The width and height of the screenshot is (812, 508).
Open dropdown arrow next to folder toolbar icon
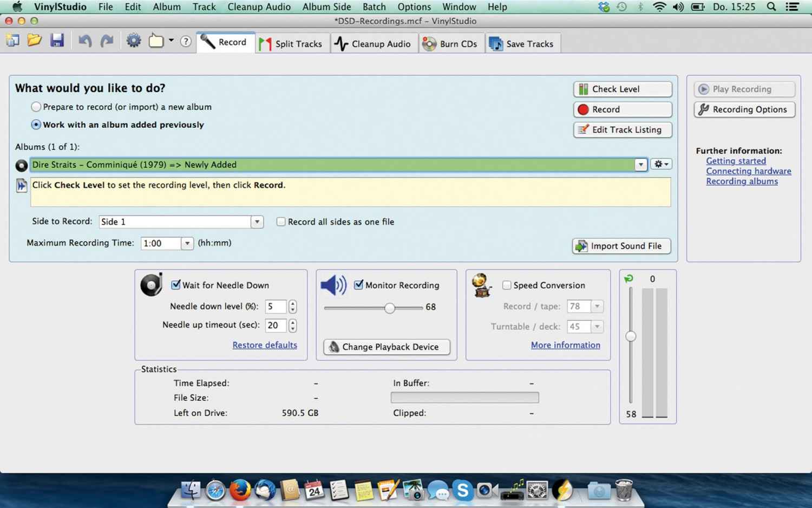pyautogui.click(x=171, y=41)
